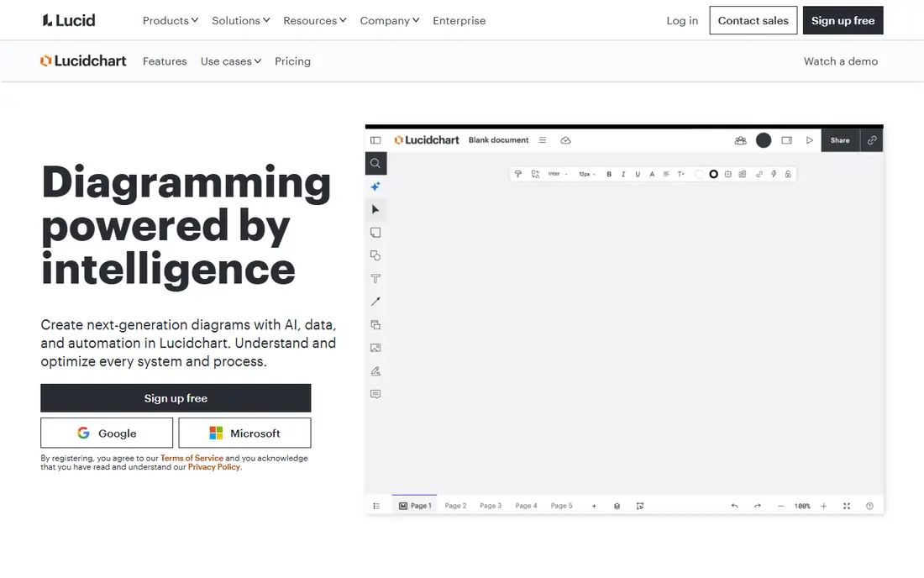924x578 pixels.
Task: Click the present play icon
Action: point(810,140)
